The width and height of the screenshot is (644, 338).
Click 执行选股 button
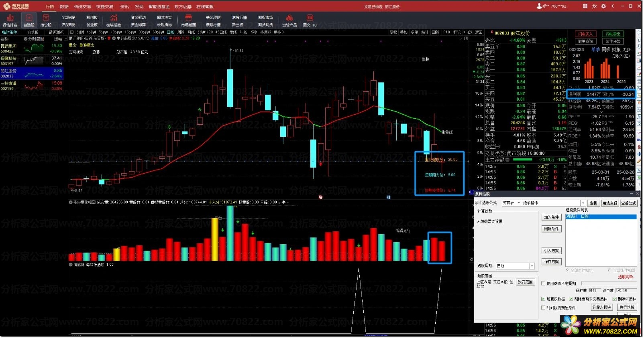627,308
